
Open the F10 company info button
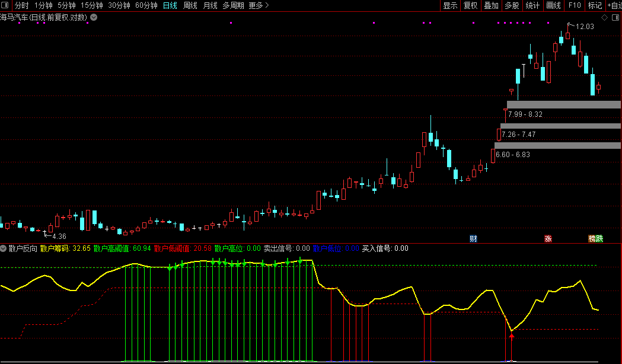click(574, 5)
